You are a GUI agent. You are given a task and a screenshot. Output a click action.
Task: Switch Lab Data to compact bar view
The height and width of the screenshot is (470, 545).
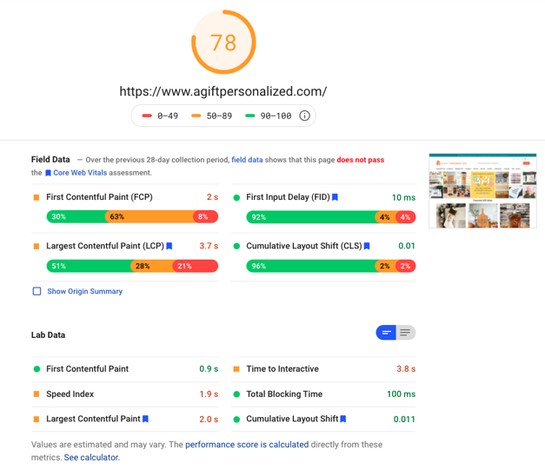tap(386, 333)
